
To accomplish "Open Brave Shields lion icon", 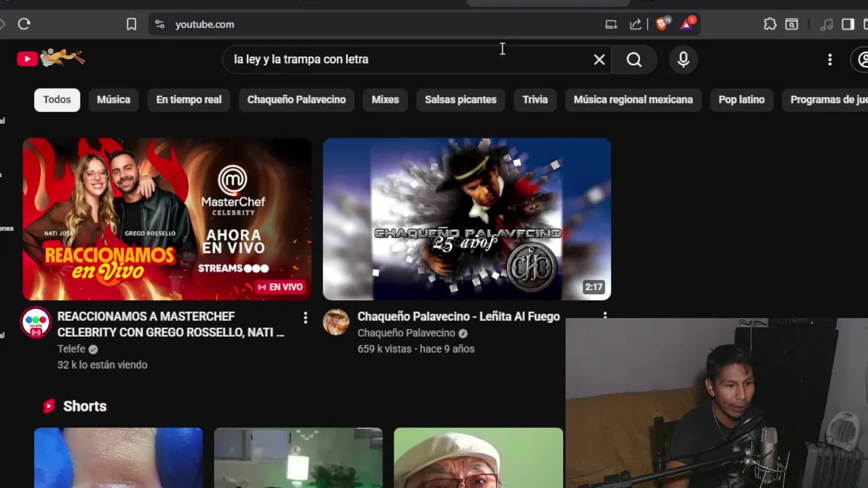I will [x=663, y=24].
